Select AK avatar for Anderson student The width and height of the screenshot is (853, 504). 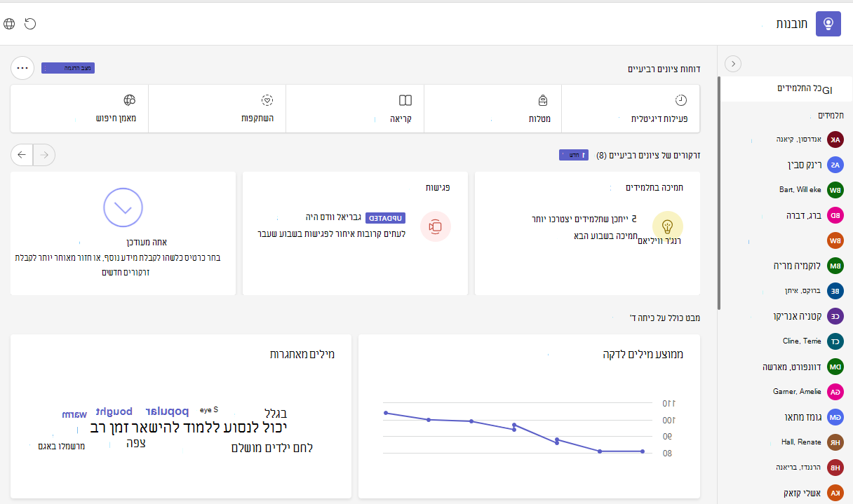[x=835, y=139]
